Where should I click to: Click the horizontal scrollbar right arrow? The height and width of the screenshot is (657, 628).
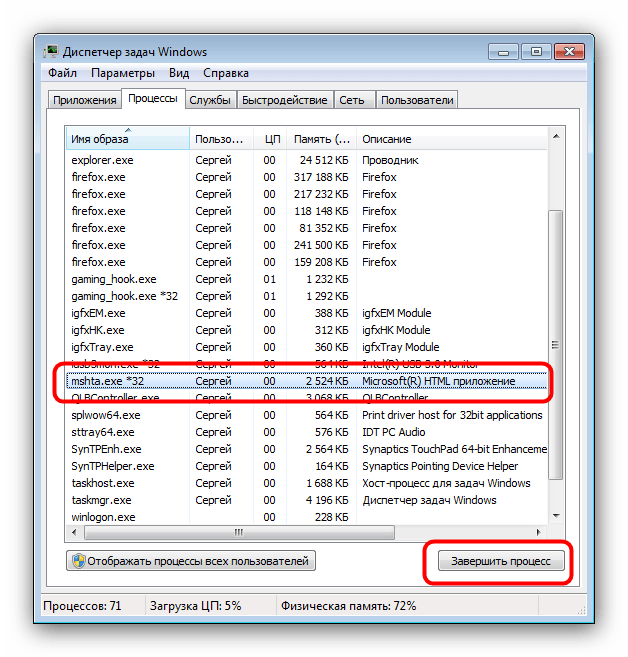point(539,533)
